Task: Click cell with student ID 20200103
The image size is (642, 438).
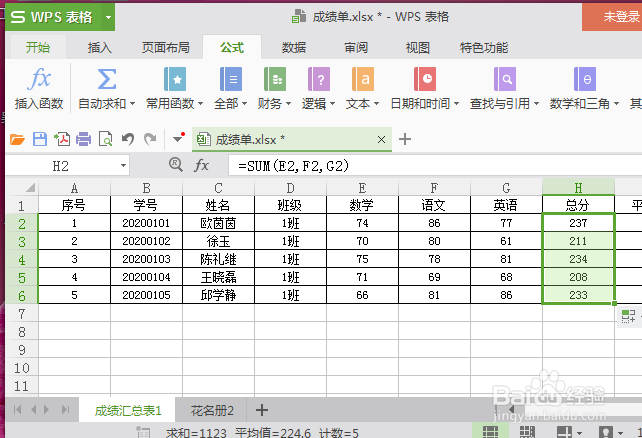Action: tap(146, 259)
